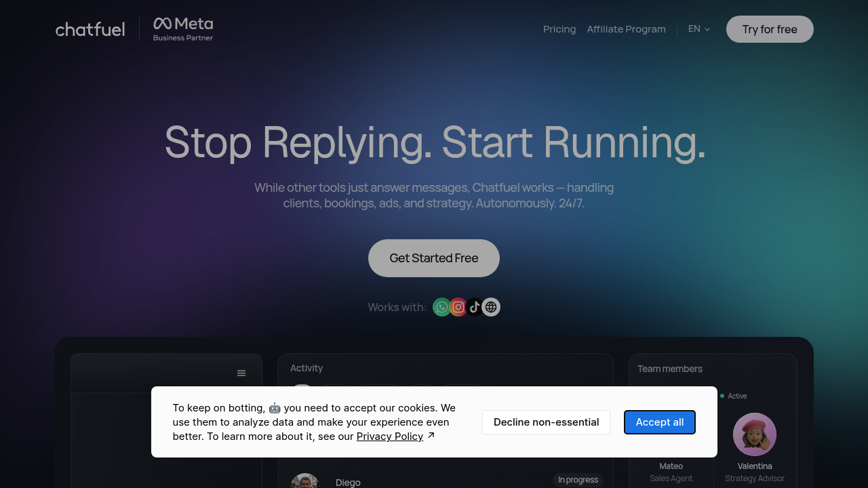Open the Pricing page
The width and height of the screenshot is (868, 488).
[559, 29]
